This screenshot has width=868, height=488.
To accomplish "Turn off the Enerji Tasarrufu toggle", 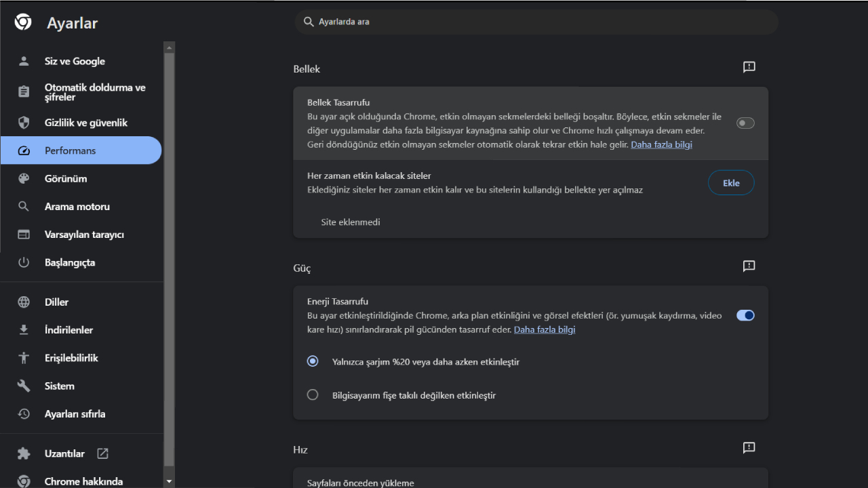I will [x=745, y=315].
